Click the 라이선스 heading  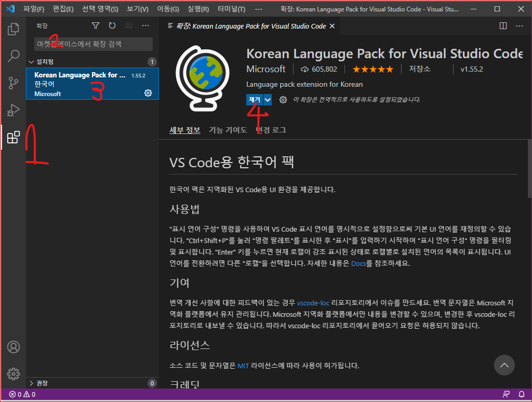point(190,345)
